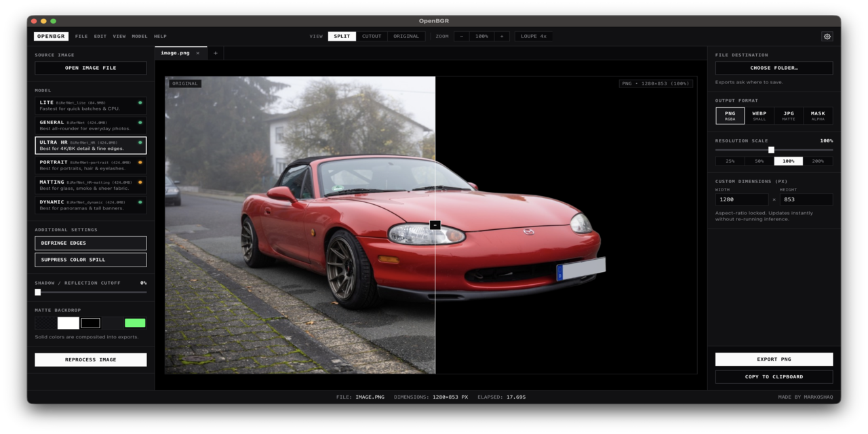Add a new tab with the plus icon
Screen dimensions: 868x434
click(216, 53)
